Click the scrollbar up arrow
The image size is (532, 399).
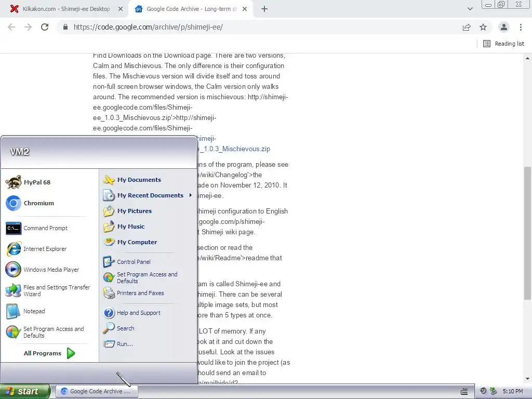tap(527, 58)
